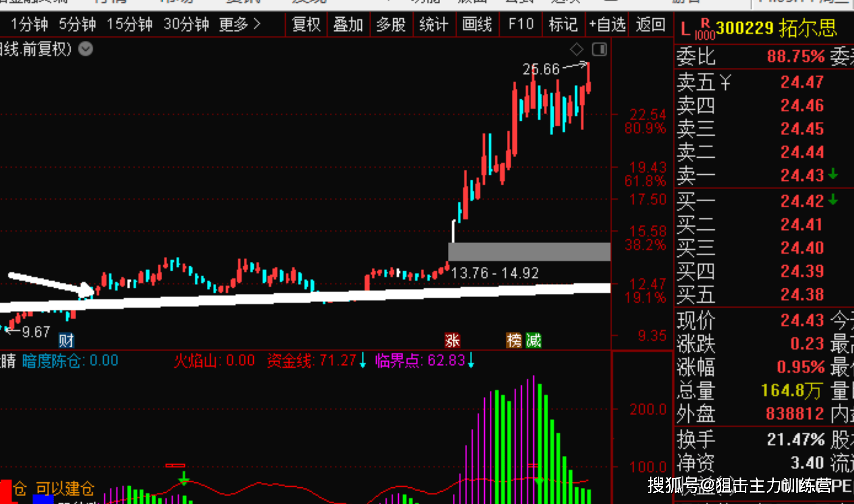Screen dimensions: 854x504
Task: Click the 外盘 value 838812
Action: pyautogui.click(x=795, y=414)
